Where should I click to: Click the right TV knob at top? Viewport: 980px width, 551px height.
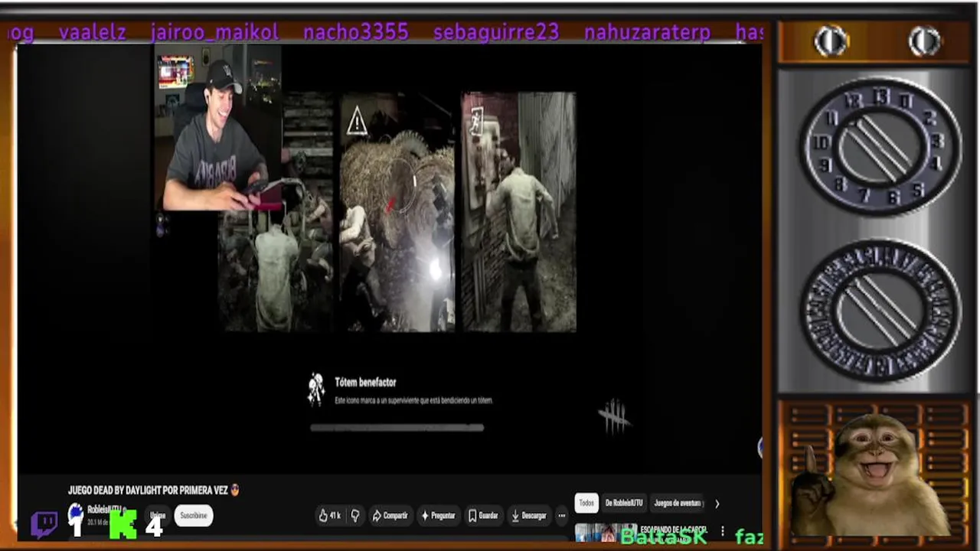[924, 41]
